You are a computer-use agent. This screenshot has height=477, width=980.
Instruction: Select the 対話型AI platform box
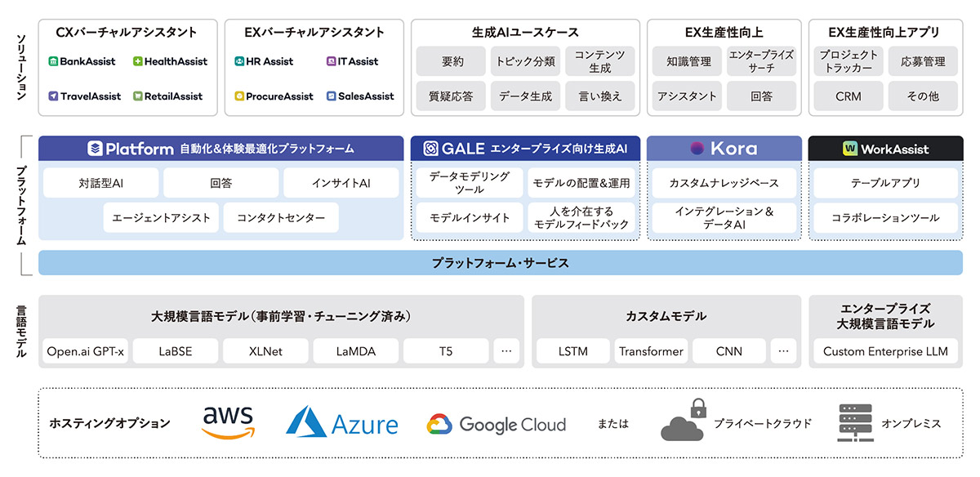coord(100,183)
